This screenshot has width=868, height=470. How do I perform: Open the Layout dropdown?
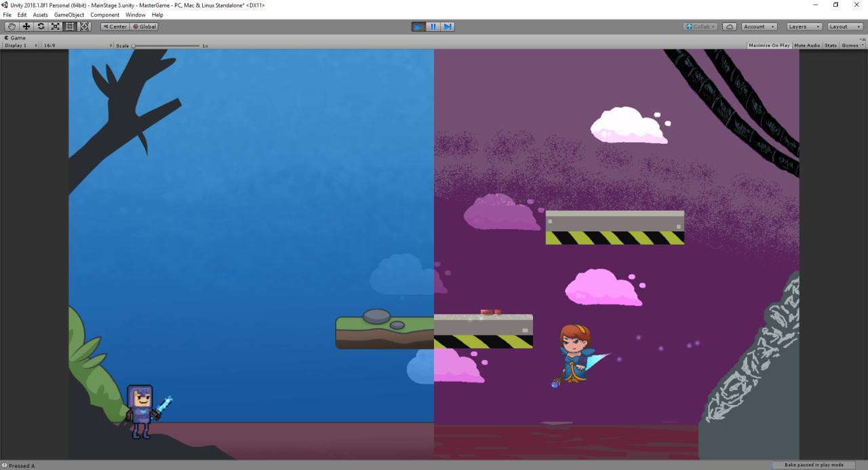pos(845,26)
